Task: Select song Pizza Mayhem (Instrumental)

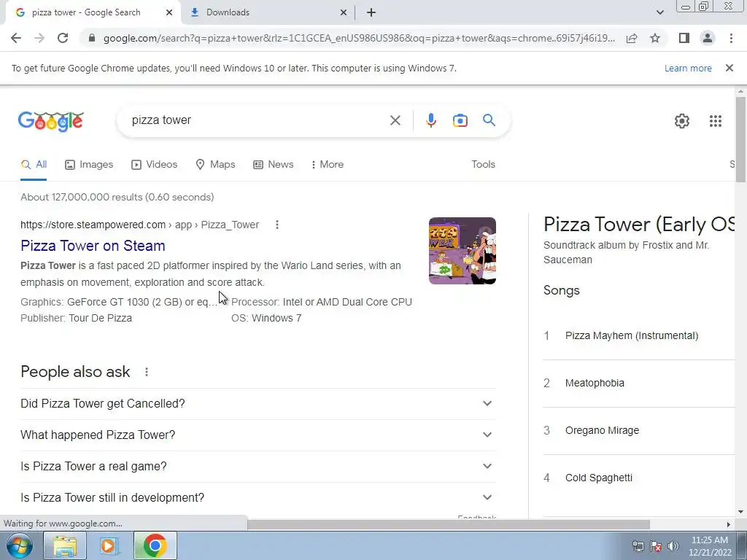Action: coord(632,335)
